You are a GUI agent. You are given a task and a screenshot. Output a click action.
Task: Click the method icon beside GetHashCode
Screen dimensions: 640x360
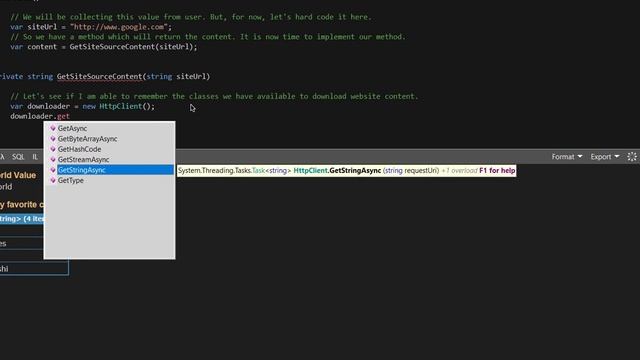click(x=53, y=149)
